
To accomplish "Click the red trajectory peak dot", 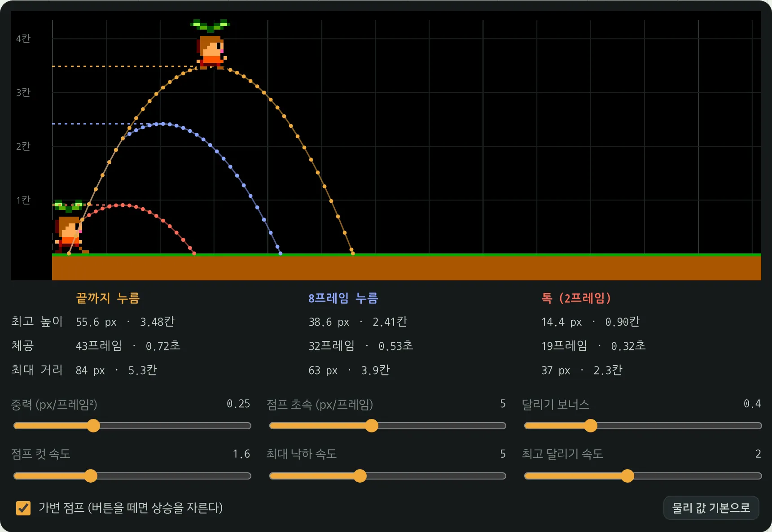I will point(123,205).
